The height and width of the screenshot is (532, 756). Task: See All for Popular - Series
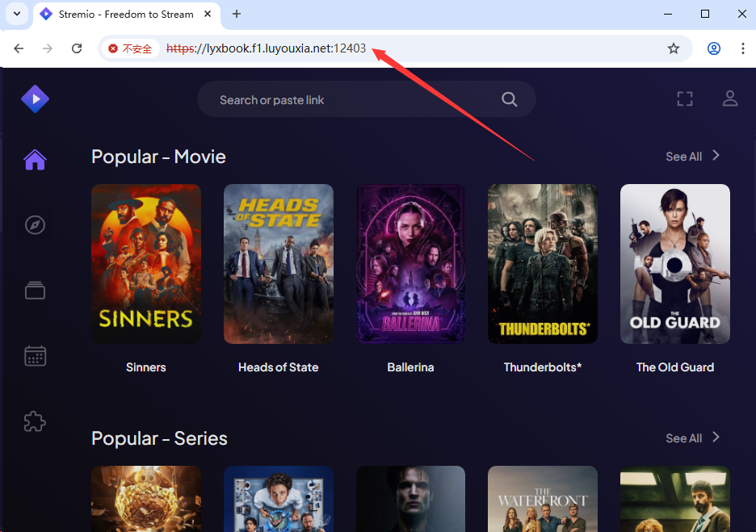[x=692, y=438]
